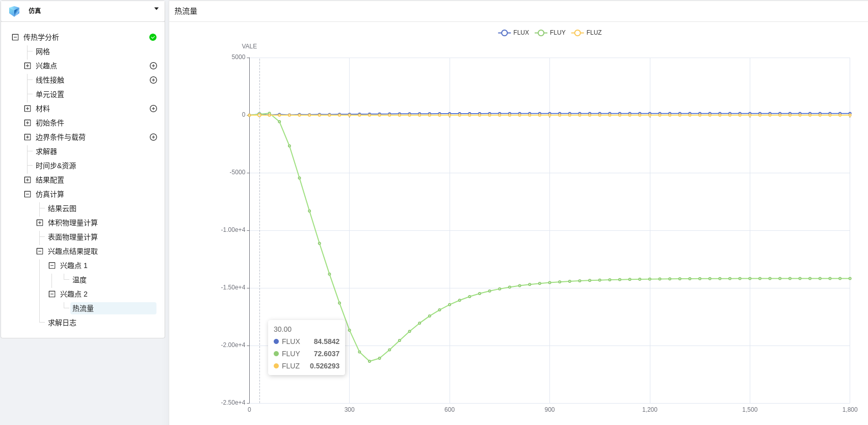Click FLUY value 72.6037 in tooltip
The image size is (868, 425).
[327, 354]
